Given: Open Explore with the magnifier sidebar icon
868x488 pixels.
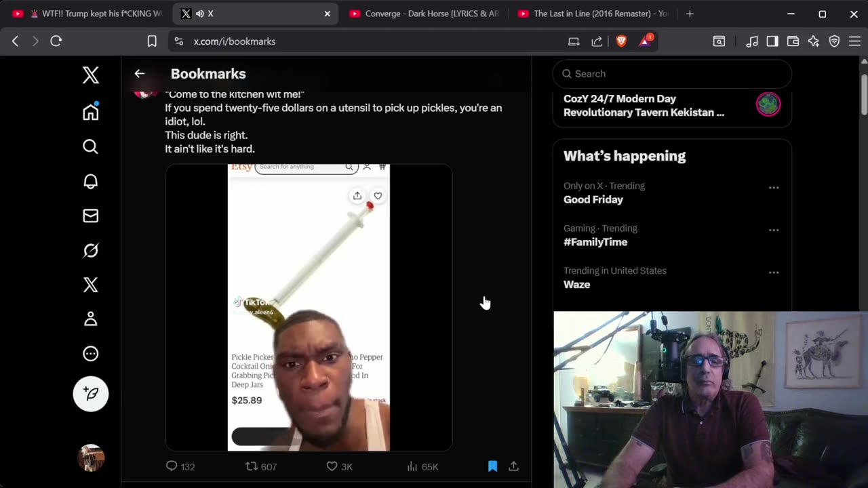Looking at the screenshot, I should (90, 146).
